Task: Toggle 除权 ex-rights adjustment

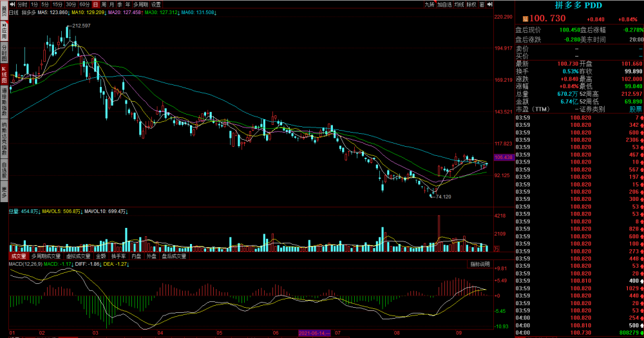Action: click(x=471, y=5)
